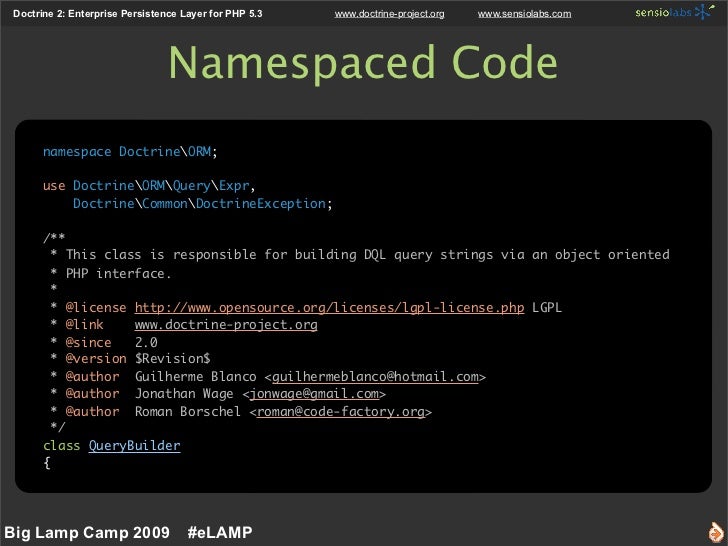Image resolution: width=728 pixels, height=546 pixels.
Task: Open the www.doctrine-project.org header link
Action: pyautogui.click(x=389, y=14)
